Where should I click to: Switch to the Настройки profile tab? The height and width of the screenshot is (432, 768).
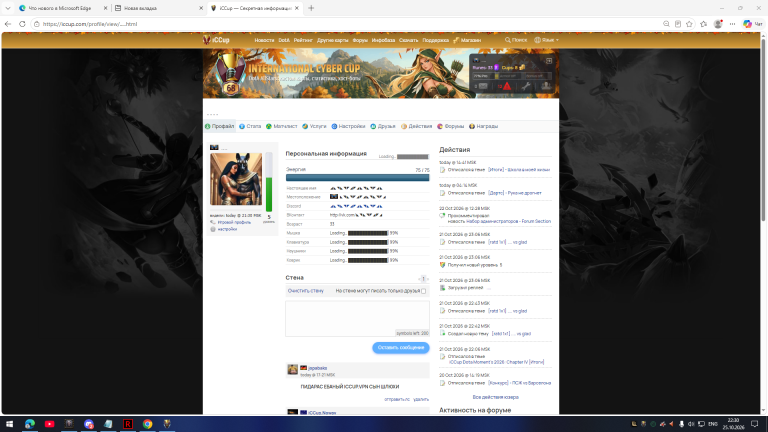pyautogui.click(x=348, y=126)
